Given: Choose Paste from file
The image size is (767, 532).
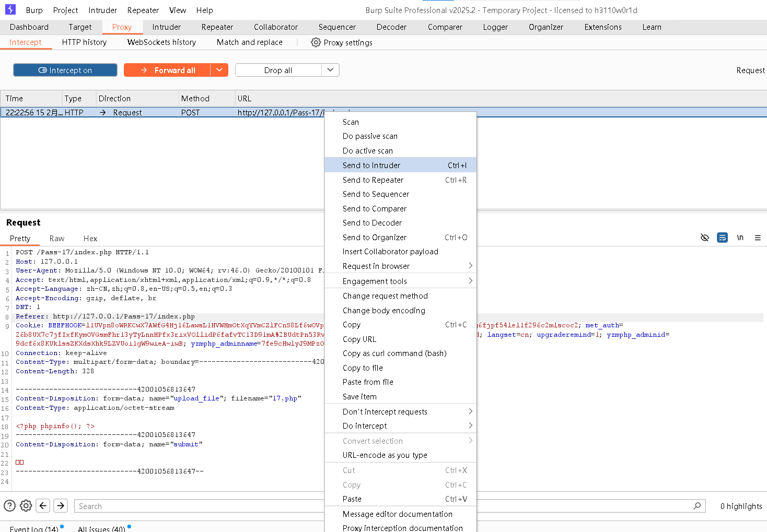Looking at the screenshot, I should pyautogui.click(x=400, y=382).
